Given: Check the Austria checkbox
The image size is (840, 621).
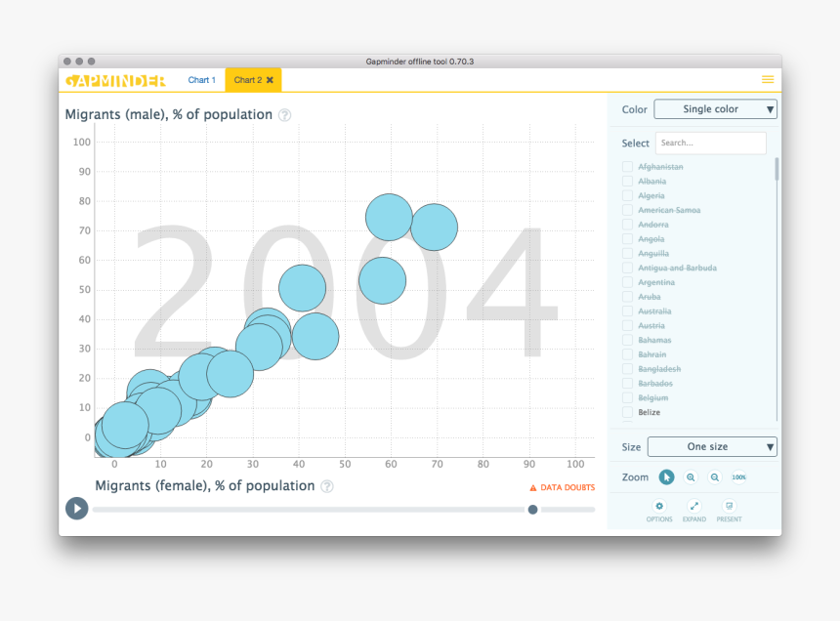Looking at the screenshot, I should pos(627,325).
